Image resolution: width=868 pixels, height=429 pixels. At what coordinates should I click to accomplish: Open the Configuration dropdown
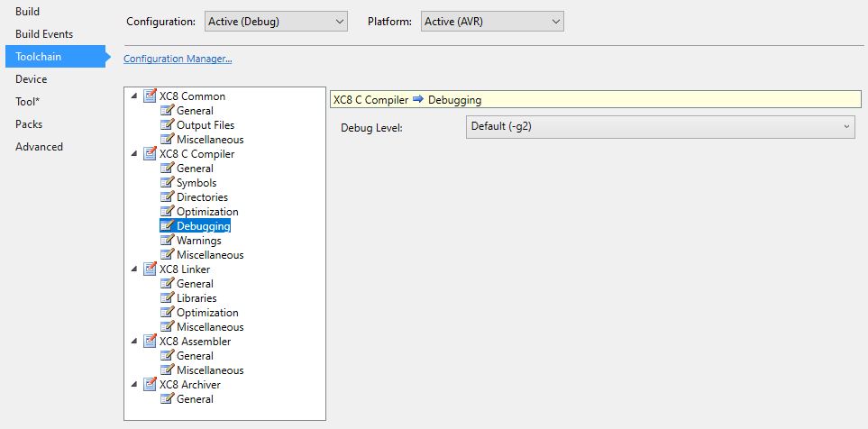coord(275,21)
